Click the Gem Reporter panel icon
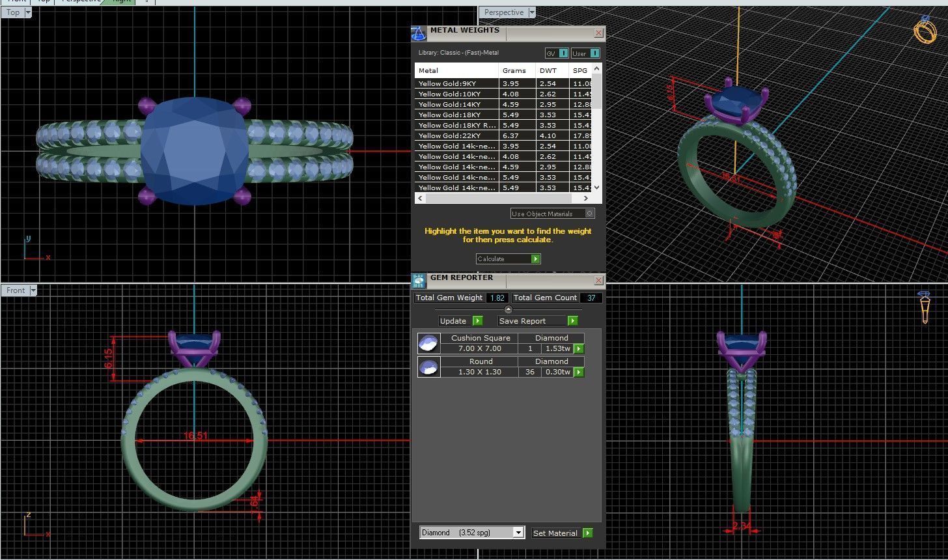The image size is (948, 560). pyautogui.click(x=419, y=281)
